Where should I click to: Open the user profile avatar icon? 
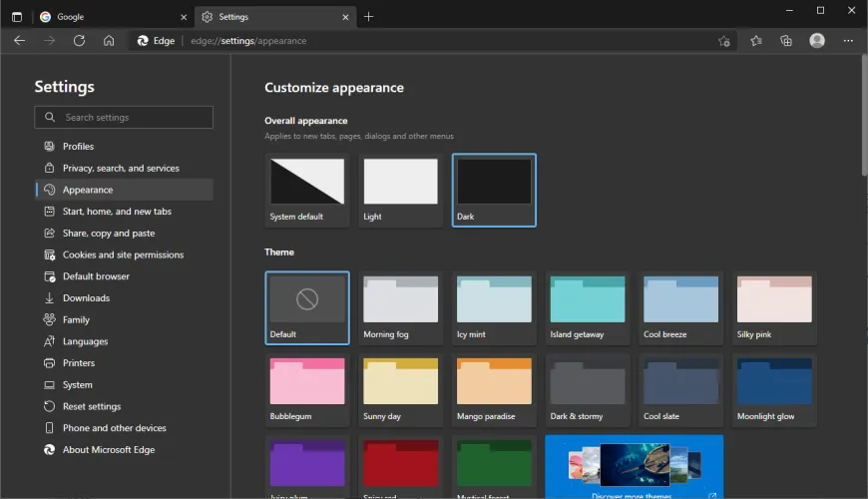click(817, 41)
